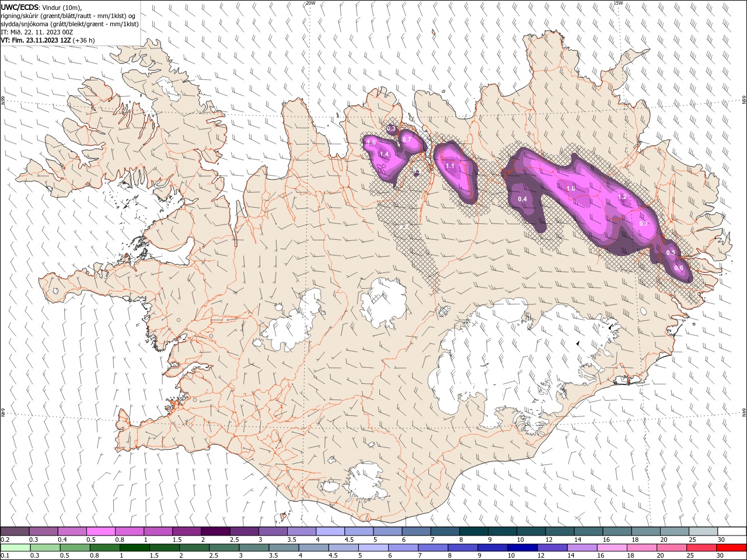The height and width of the screenshot is (560, 747).
Task: Pick upper legend white swatch above 30
Action: pyautogui.click(x=732, y=531)
